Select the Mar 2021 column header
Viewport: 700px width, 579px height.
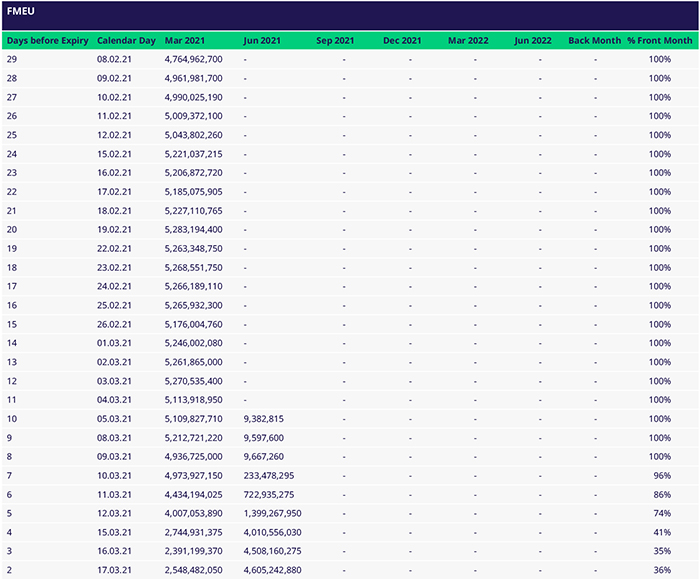187,41
